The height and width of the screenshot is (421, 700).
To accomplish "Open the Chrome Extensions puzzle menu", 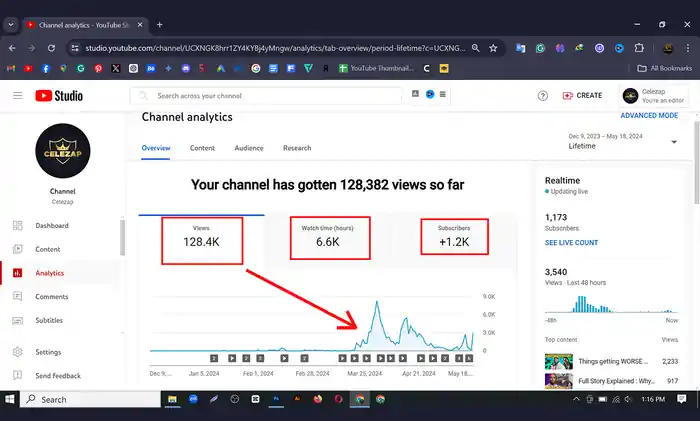I will [x=639, y=48].
